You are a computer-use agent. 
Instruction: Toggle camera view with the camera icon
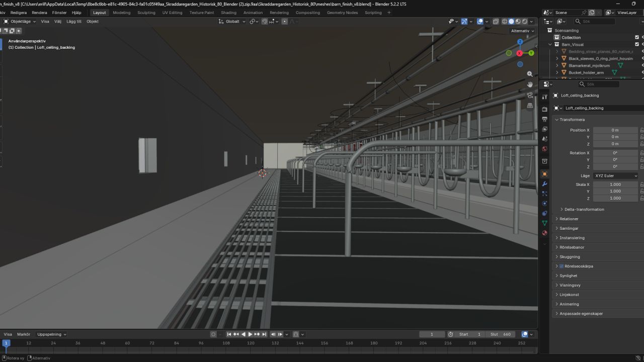530,95
